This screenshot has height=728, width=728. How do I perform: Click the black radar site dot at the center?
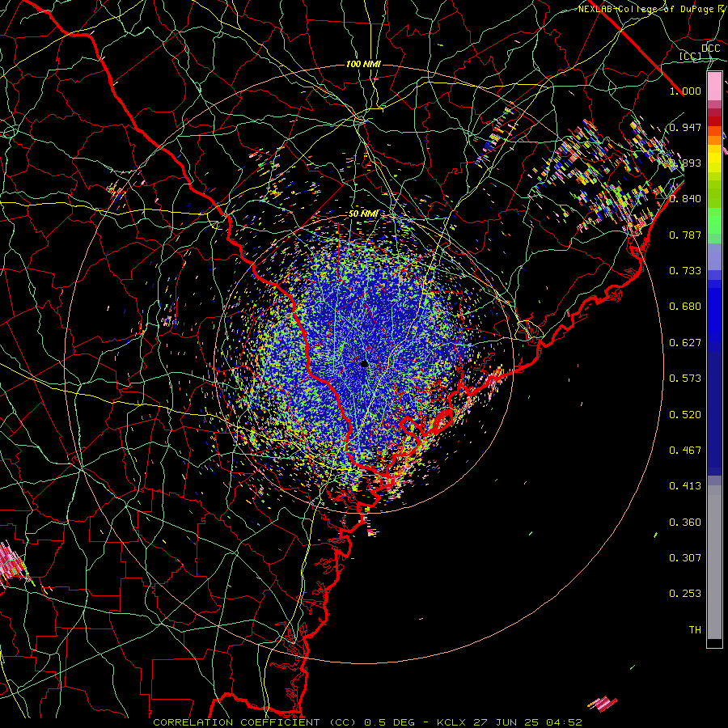tap(365, 363)
